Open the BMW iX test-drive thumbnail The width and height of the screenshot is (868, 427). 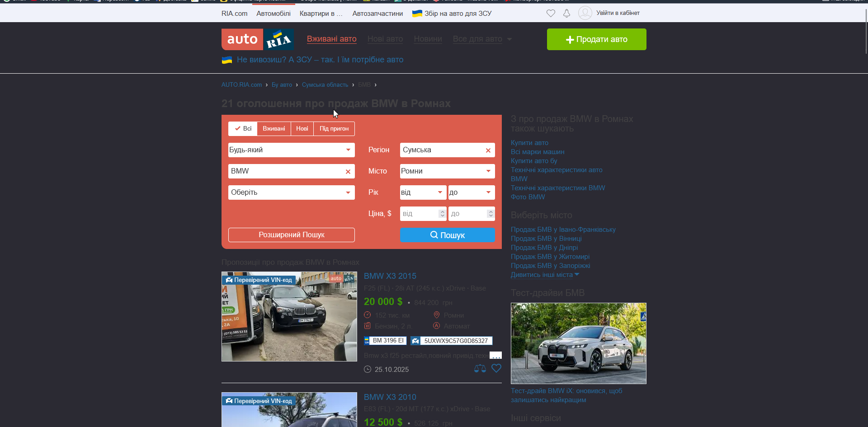click(578, 343)
